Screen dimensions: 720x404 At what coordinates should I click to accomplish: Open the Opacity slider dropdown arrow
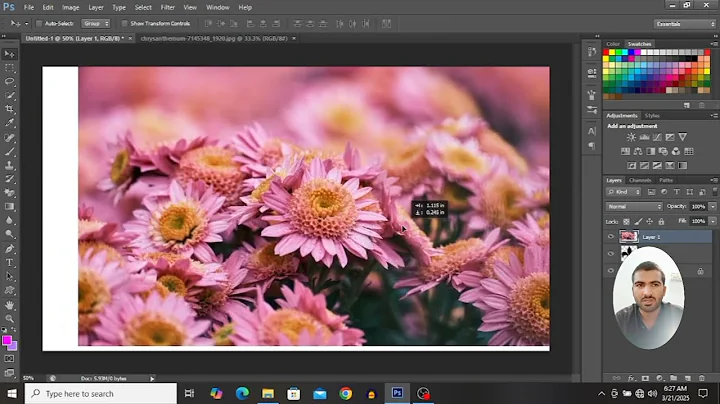point(713,207)
